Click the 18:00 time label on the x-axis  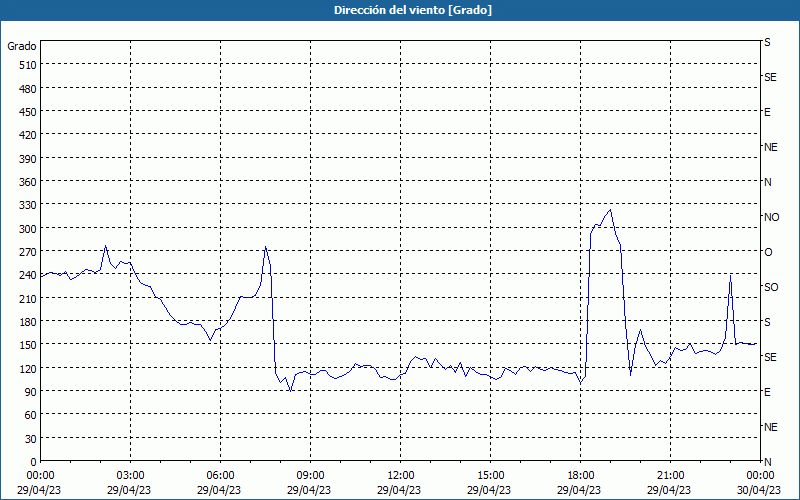581,476
